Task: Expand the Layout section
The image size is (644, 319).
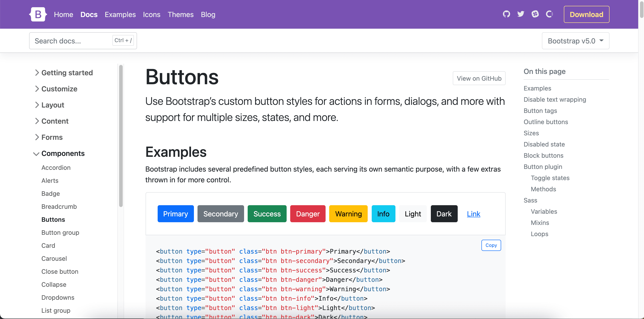Action: coord(49,105)
